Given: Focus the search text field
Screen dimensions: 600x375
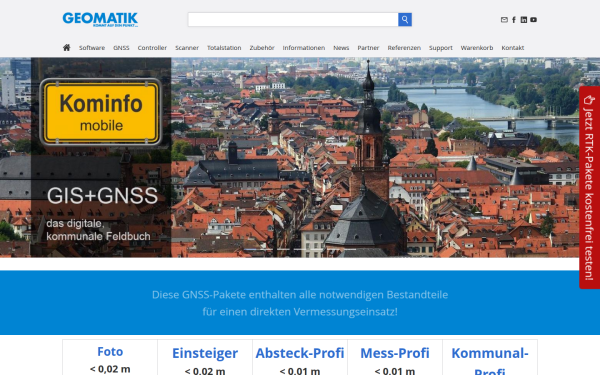Looking at the screenshot, I should tap(293, 20).
